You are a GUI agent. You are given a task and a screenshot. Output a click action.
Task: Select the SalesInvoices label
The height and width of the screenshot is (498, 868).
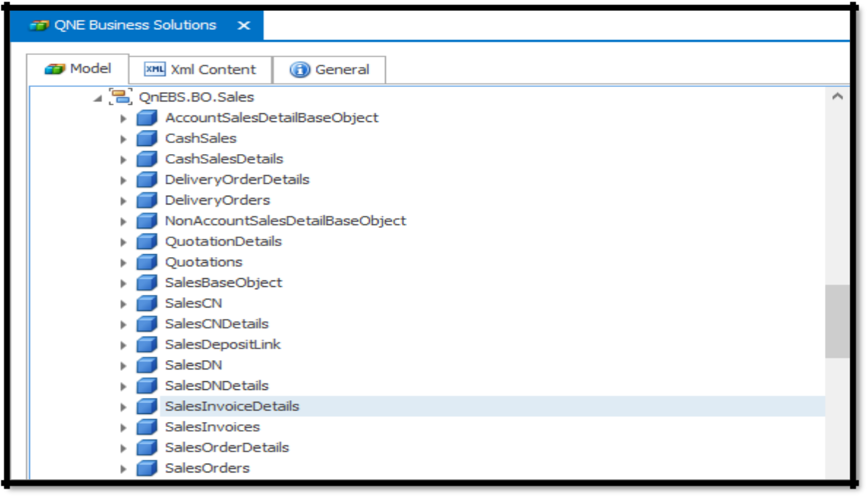tap(213, 426)
